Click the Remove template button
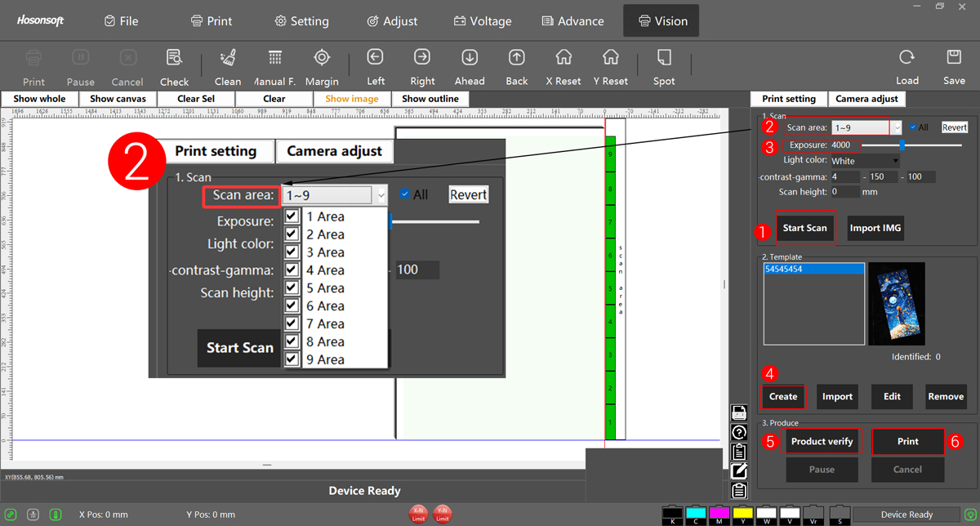Screen dimensions: 980x526 [x=946, y=396]
